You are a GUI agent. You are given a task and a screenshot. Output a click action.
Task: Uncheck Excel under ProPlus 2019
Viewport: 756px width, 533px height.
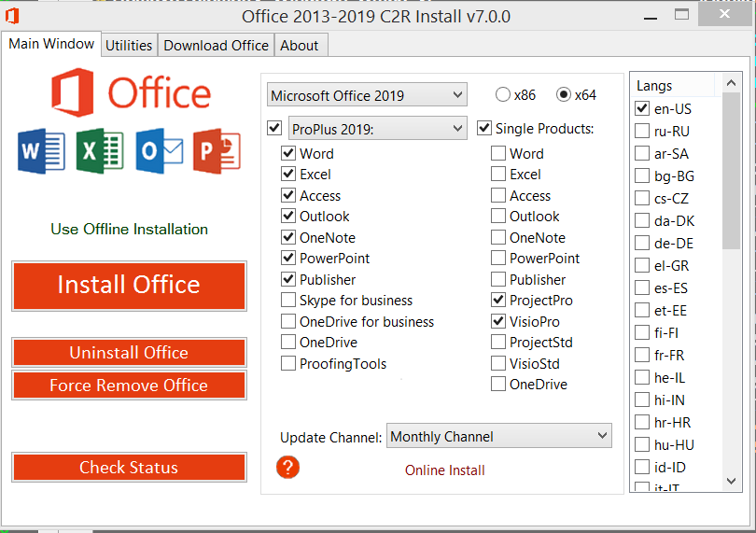288,174
